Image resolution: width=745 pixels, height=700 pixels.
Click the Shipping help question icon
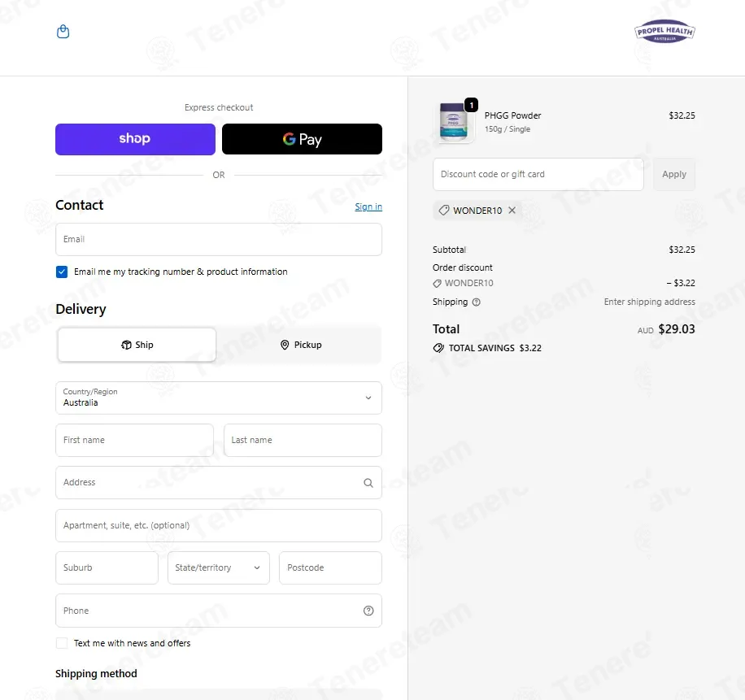click(476, 302)
